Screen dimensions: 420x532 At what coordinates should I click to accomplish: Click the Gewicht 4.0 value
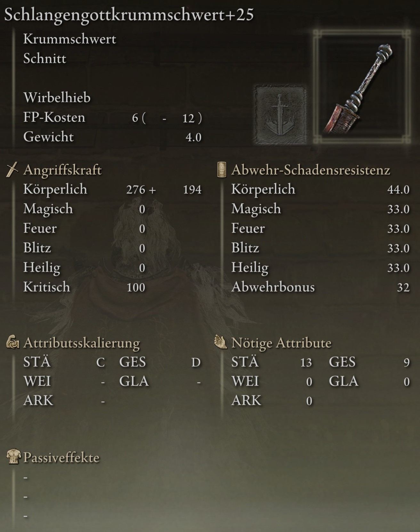tap(193, 137)
